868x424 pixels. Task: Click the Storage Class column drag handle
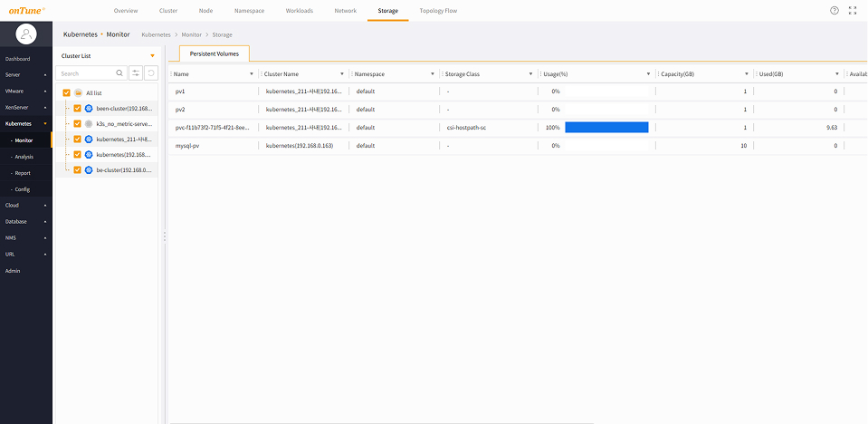443,73
